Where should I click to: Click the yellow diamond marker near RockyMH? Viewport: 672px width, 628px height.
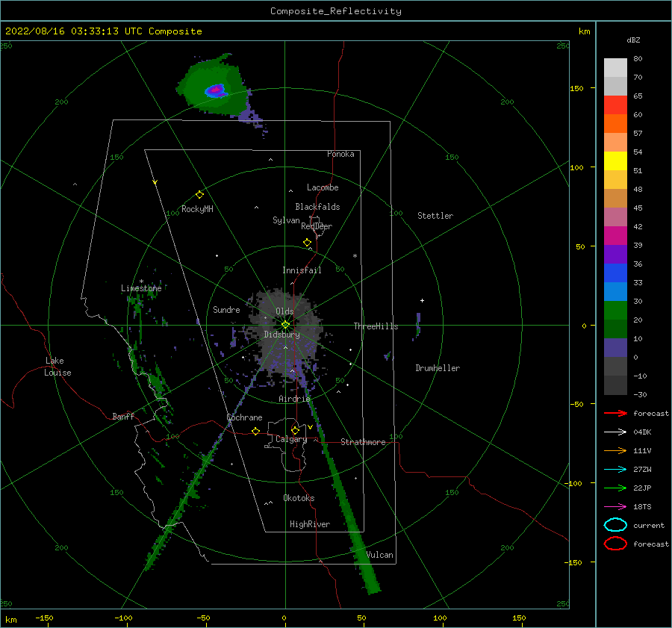pos(199,195)
